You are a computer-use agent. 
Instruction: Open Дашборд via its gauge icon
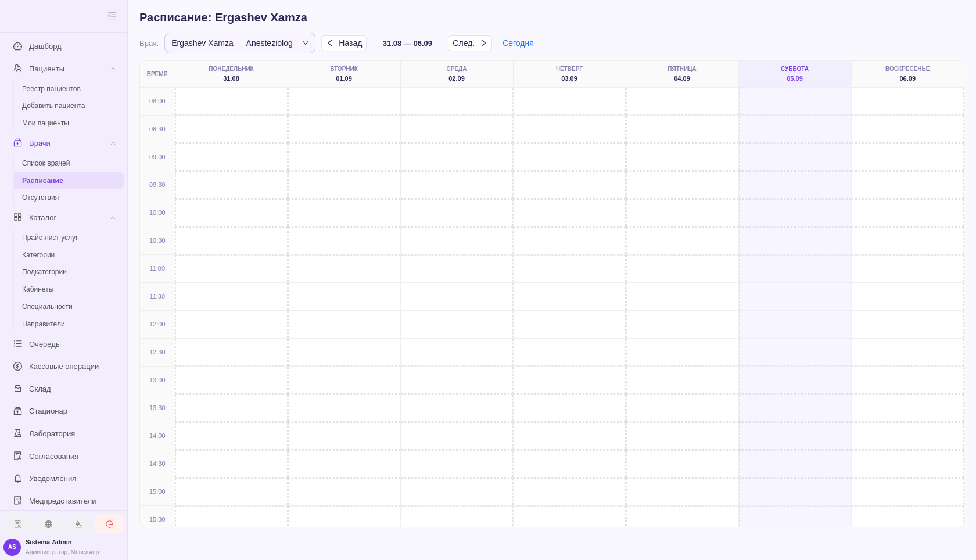[17, 46]
